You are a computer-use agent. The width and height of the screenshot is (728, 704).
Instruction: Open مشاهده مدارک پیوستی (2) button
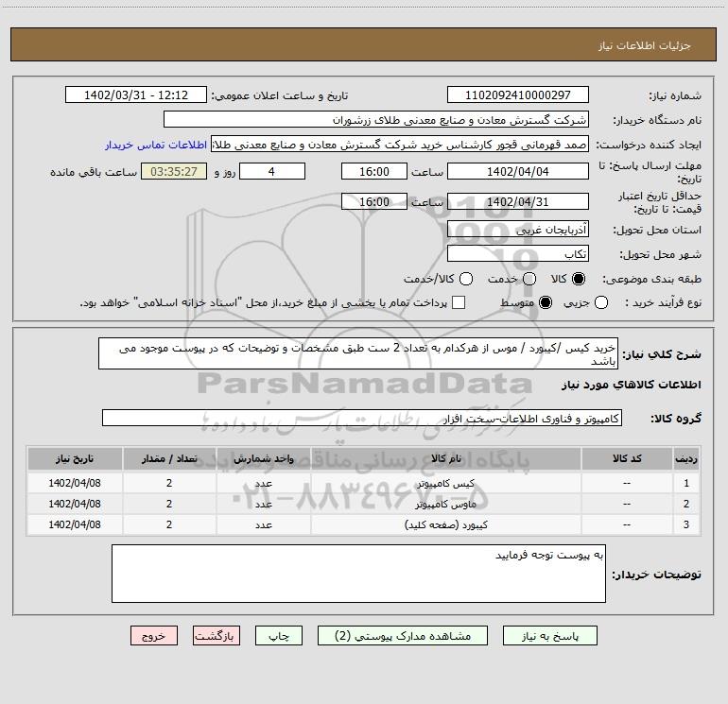click(403, 636)
